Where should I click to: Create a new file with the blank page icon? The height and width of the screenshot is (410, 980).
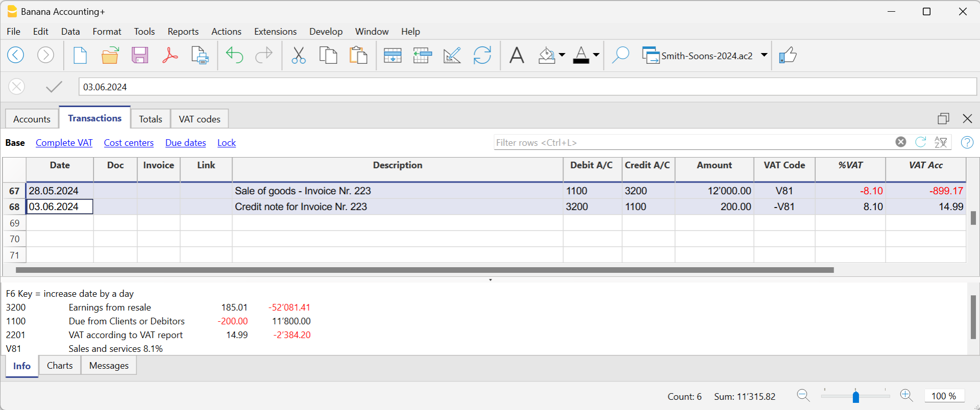[80, 55]
